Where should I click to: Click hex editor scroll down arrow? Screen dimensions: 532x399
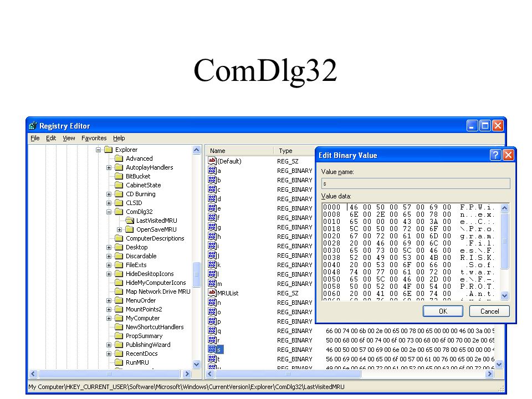coord(504,295)
